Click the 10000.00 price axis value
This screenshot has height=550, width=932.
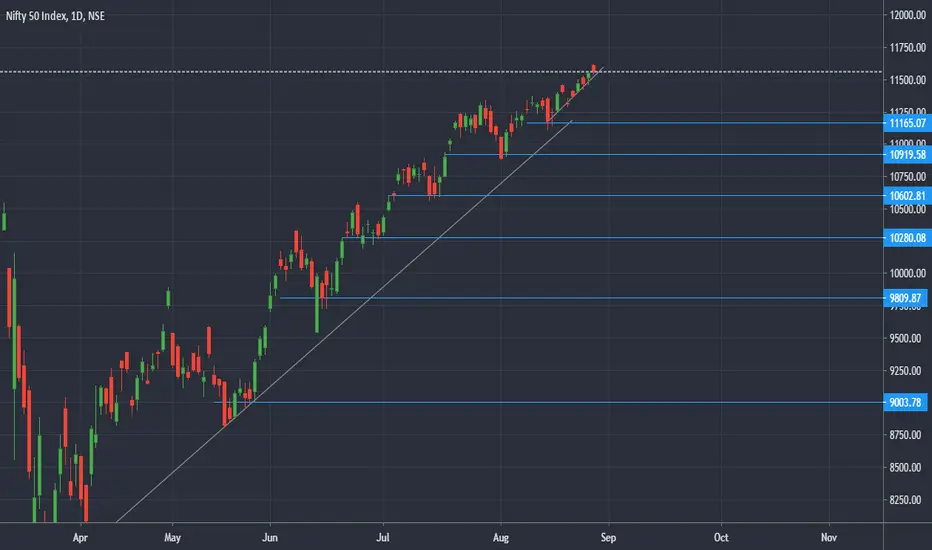(908, 274)
